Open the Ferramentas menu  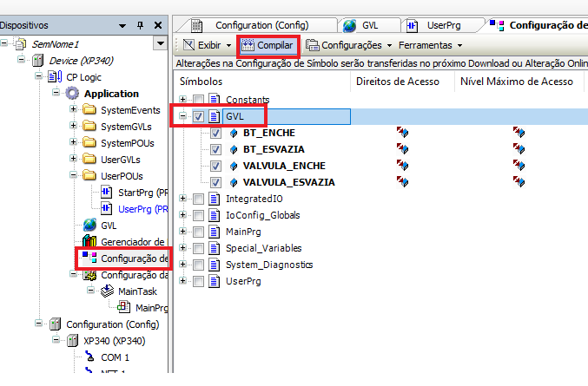(429, 44)
